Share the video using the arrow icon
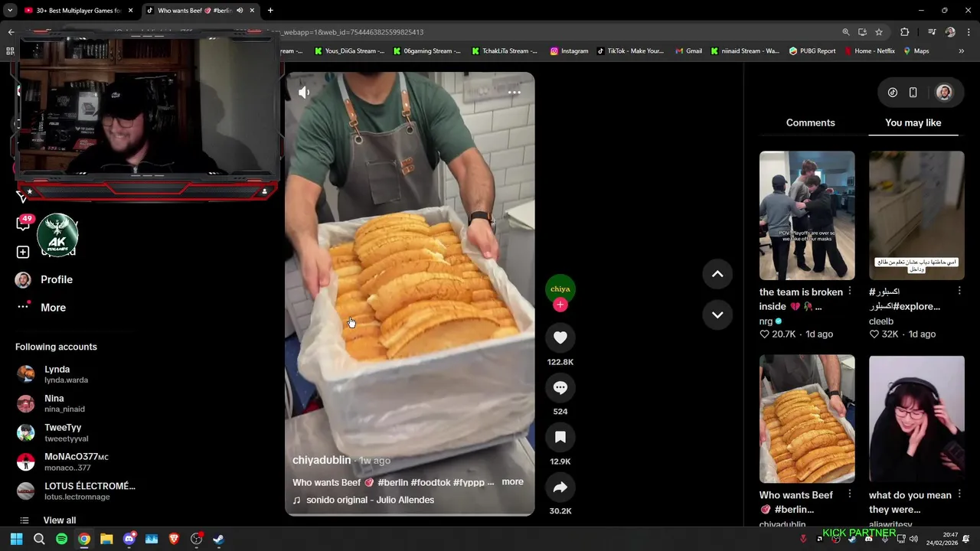Screen dimensions: 980x551 pyautogui.click(x=560, y=487)
